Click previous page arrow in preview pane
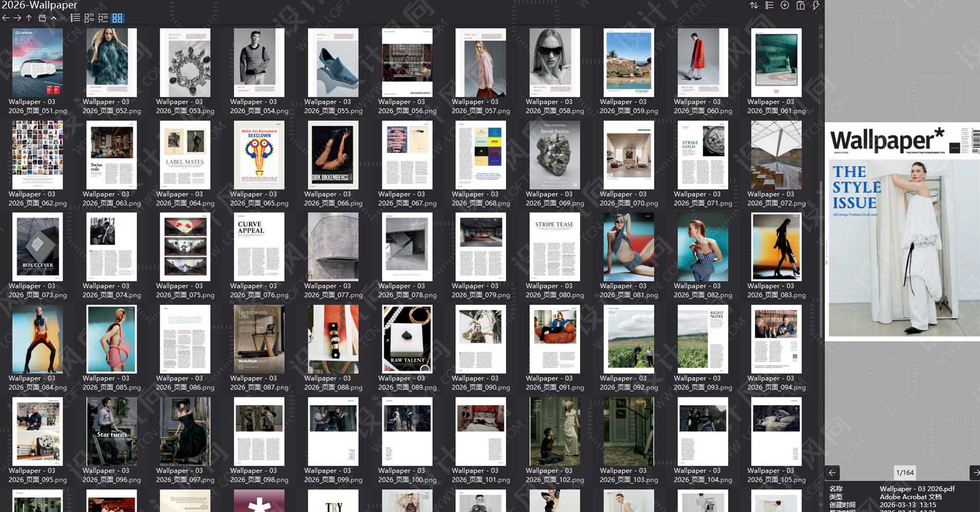 point(832,473)
